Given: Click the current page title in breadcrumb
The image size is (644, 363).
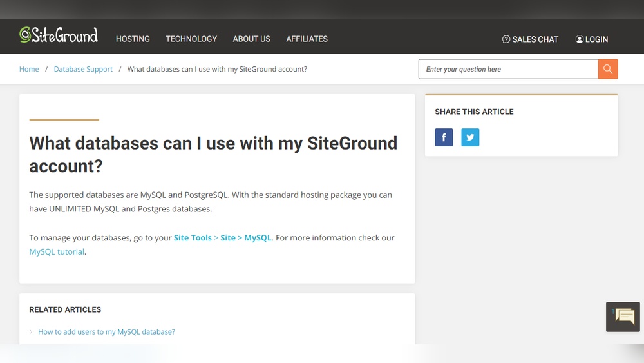Looking at the screenshot, I should tap(217, 69).
